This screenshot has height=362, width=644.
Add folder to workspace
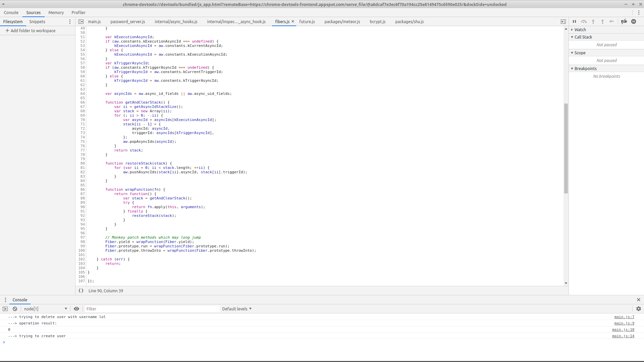tap(31, 31)
